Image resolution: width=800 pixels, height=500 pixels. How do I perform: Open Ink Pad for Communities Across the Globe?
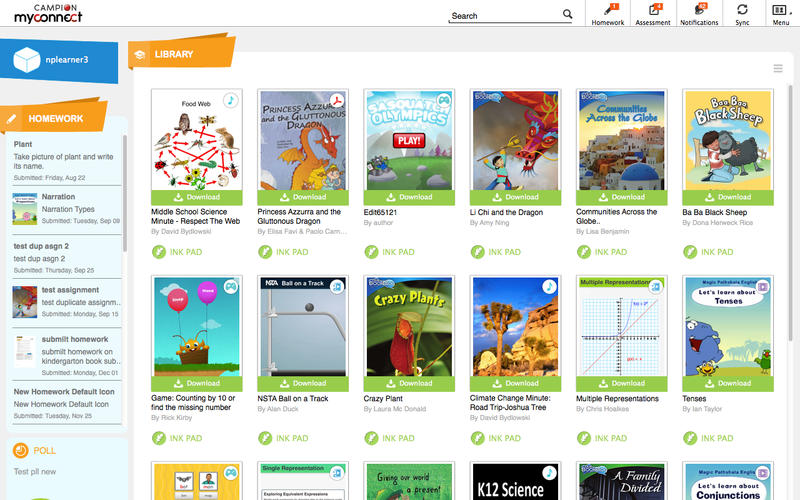[602, 252]
